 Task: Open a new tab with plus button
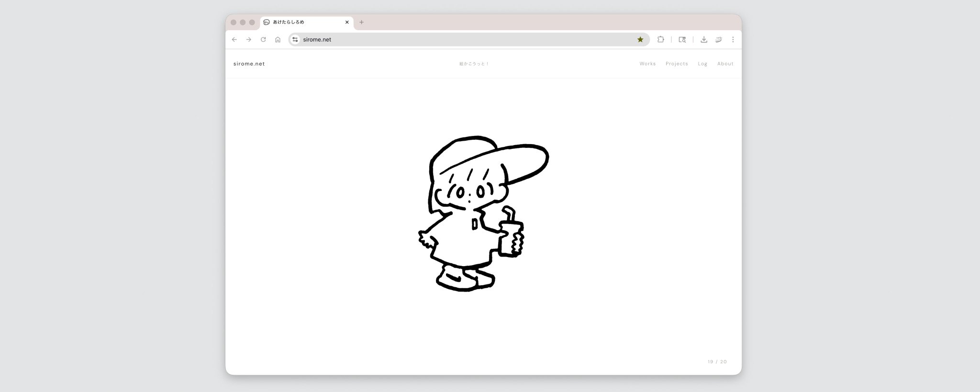[x=361, y=22]
